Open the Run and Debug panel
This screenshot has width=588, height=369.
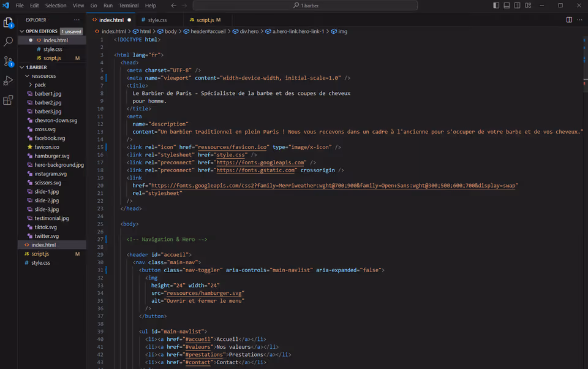8,81
